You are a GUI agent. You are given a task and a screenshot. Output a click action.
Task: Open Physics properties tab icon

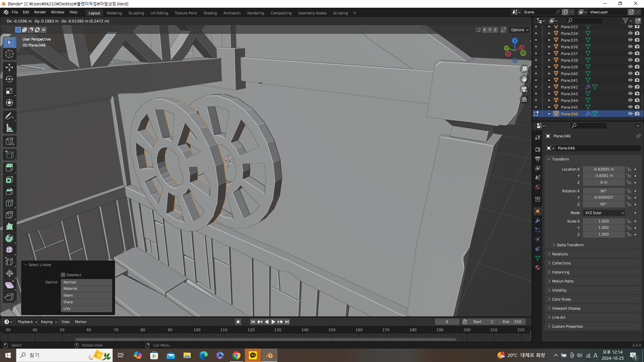click(538, 239)
